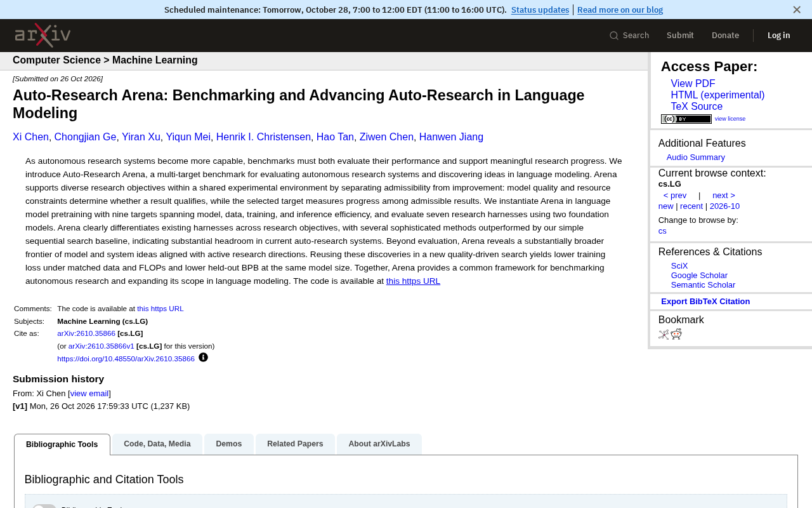Open new cs.LG listings
812x508 pixels.
click(x=665, y=206)
